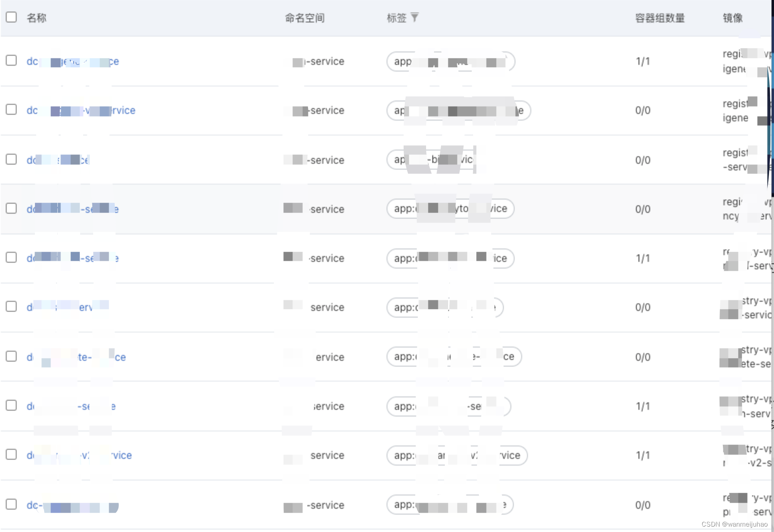774x532 pixels.
Task: Click the 镜像 column header
Action: [733, 18]
